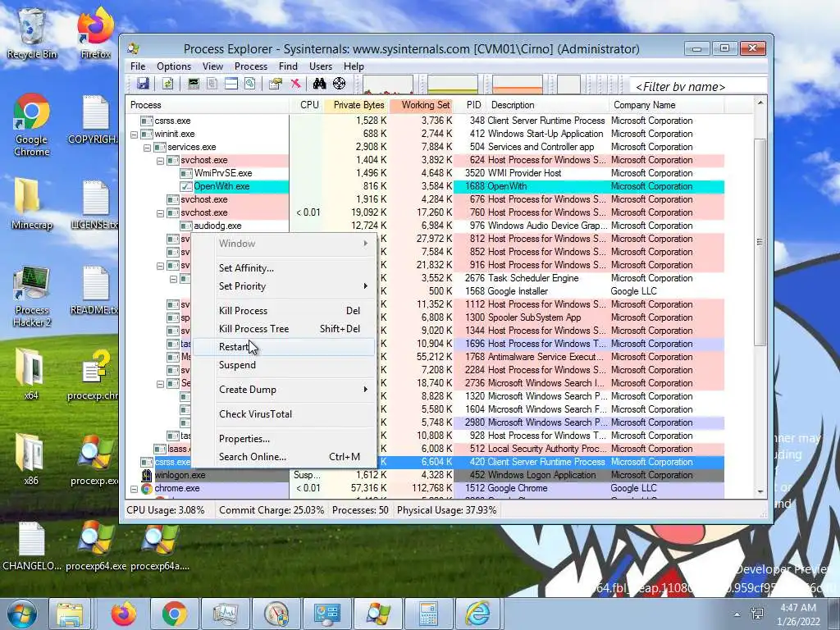Click the taskbar clock showing 4:47 AM
The width and height of the screenshot is (840, 630).
(798, 614)
